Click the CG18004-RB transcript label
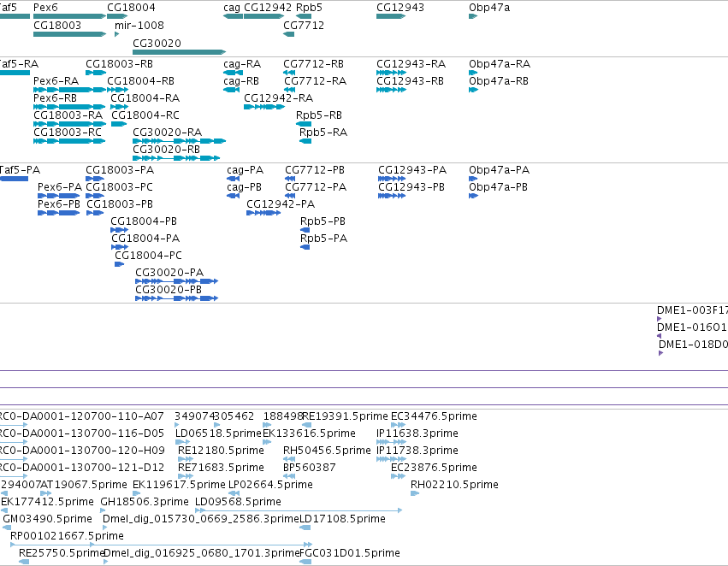Screen dimensions: 728x566 coord(140,80)
